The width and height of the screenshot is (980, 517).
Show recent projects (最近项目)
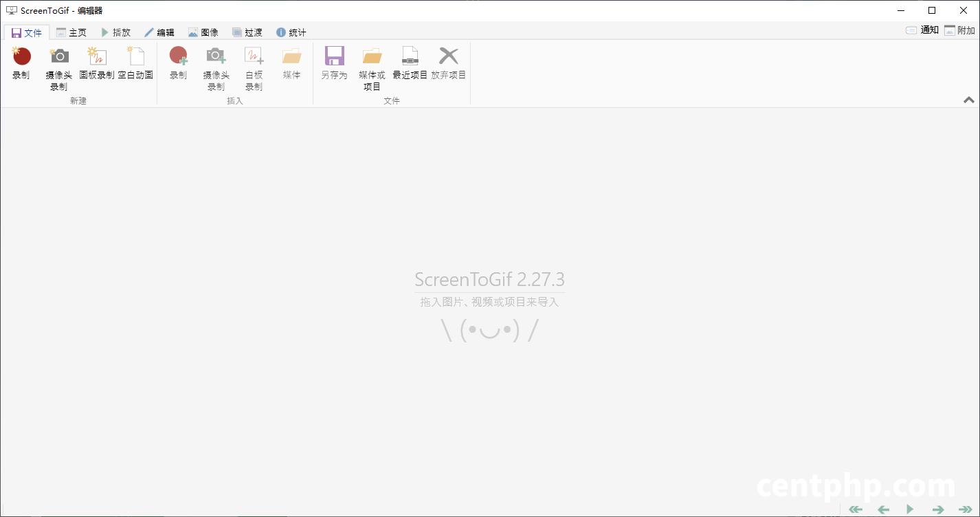click(410, 64)
